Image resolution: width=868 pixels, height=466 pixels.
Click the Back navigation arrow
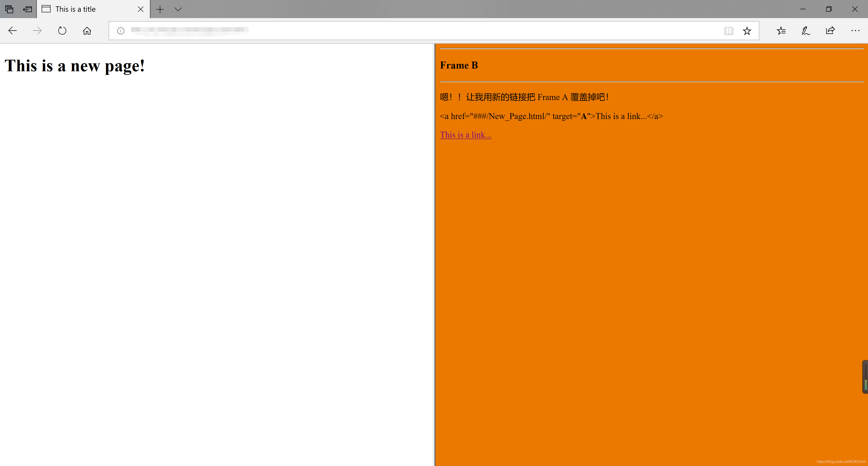12,31
